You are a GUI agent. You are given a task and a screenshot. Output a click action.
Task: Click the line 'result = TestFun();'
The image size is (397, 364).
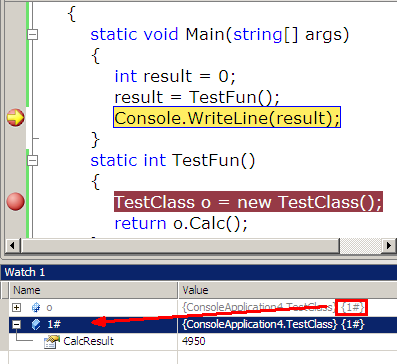pyautogui.click(x=197, y=97)
